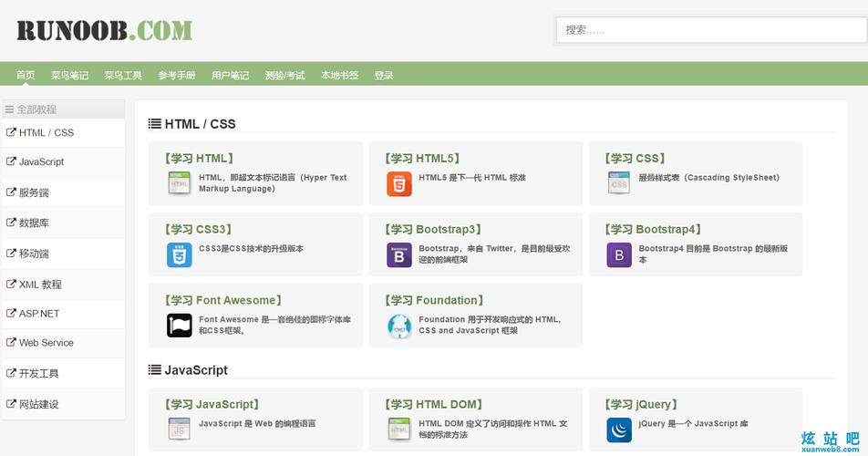The image size is (868, 456).
Task: Click external-link icon beside JavaScript sidebar item
Action: coord(11,161)
